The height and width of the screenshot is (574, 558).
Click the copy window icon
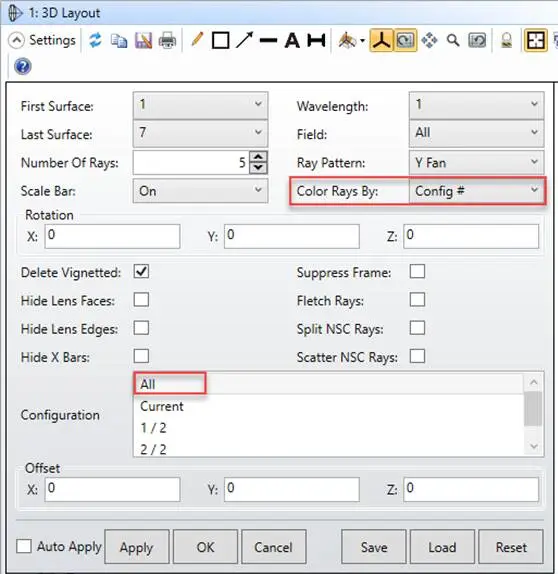pyautogui.click(x=119, y=40)
